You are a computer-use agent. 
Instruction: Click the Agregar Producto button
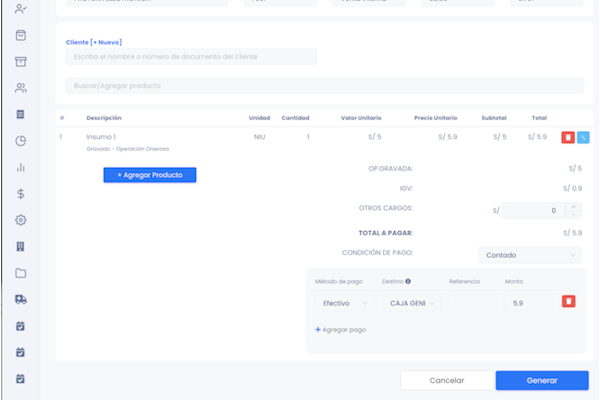point(150,175)
